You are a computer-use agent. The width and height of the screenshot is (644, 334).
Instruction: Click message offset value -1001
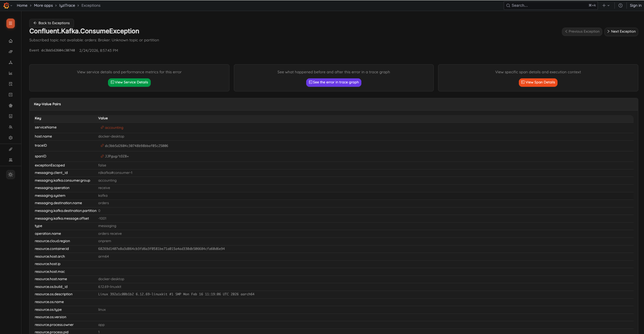click(x=102, y=219)
